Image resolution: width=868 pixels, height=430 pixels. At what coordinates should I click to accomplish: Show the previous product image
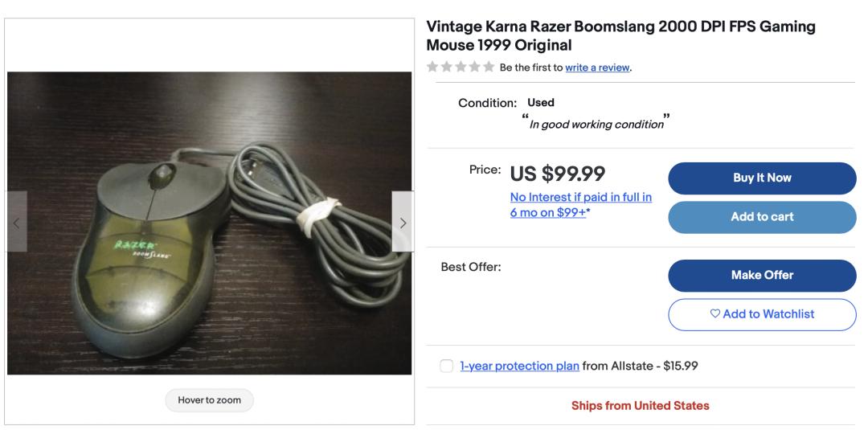pyautogui.click(x=16, y=221)
